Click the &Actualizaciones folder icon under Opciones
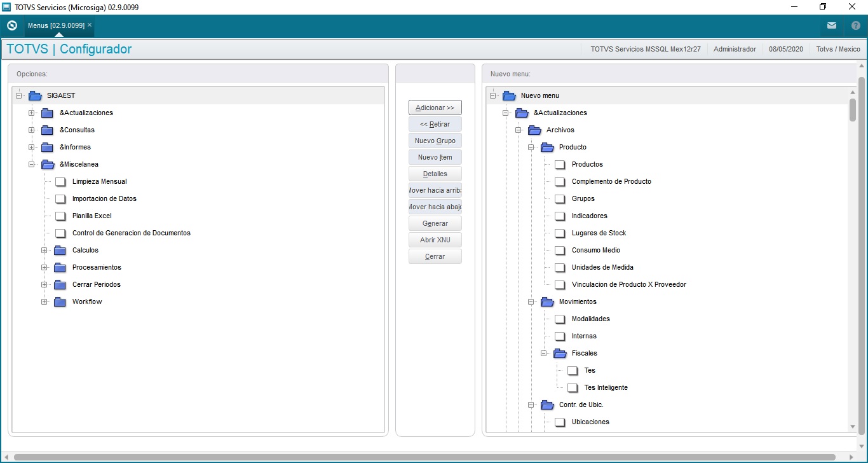The width and height of the screenshot is (868, 463). (48, 113)
